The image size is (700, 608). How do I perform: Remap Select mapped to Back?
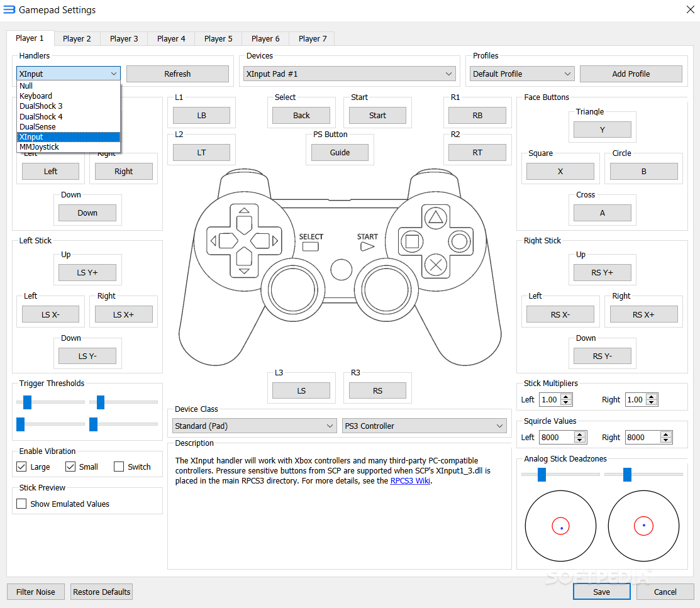click(301, 115)
